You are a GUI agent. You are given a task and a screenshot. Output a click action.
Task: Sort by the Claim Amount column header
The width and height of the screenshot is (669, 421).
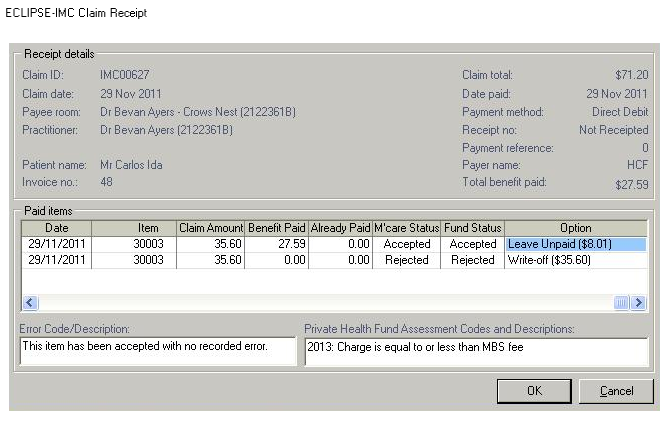[x=210, y=228]
